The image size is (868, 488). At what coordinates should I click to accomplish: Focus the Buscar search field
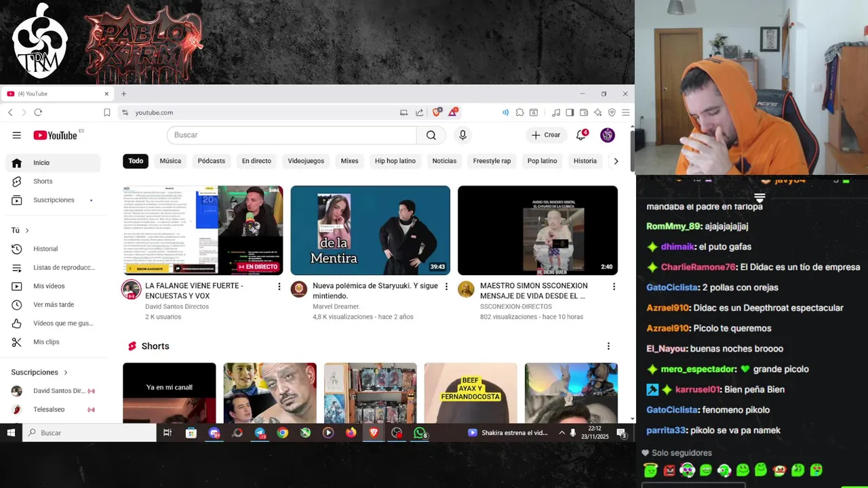pos(292,135)
